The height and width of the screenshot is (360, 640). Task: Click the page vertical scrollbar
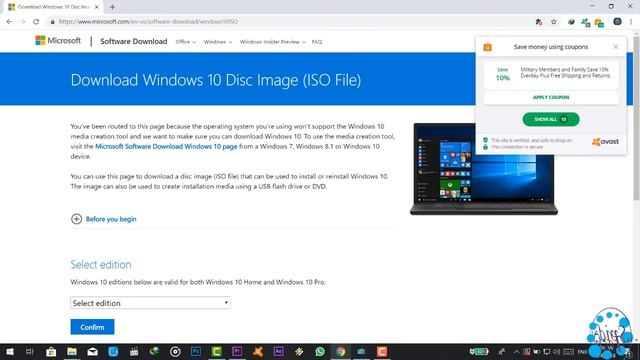click(x=636, y=118)
